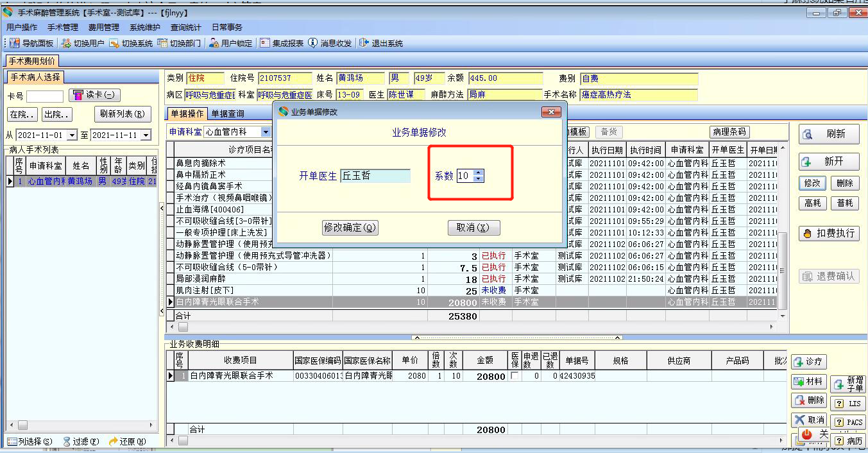Open 消息收发 messaging

(x=330, y=44)
